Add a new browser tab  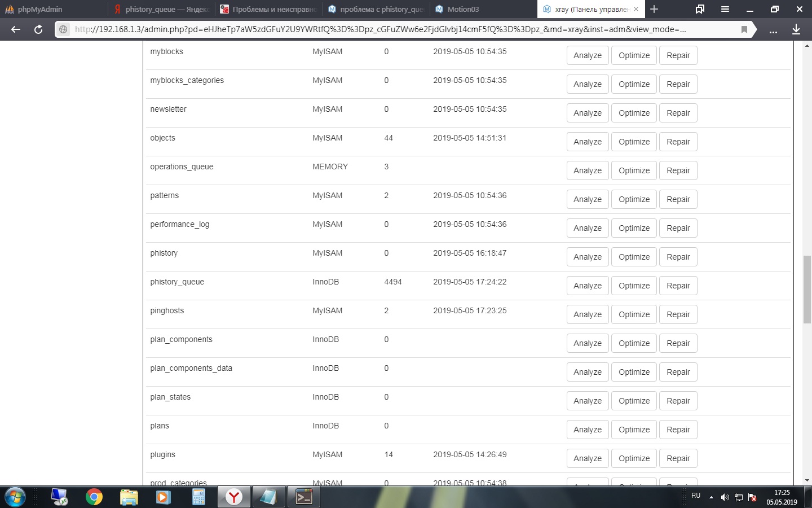click(x=654, y=9)
